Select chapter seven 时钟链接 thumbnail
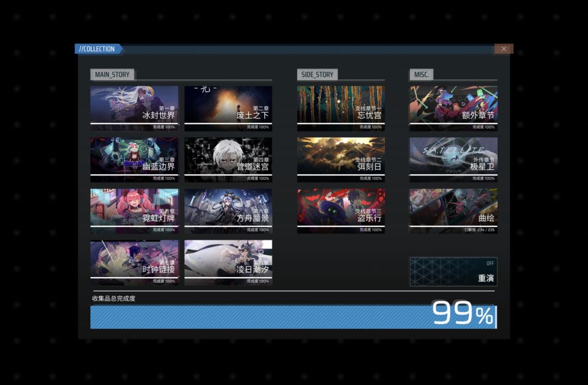 134,262
